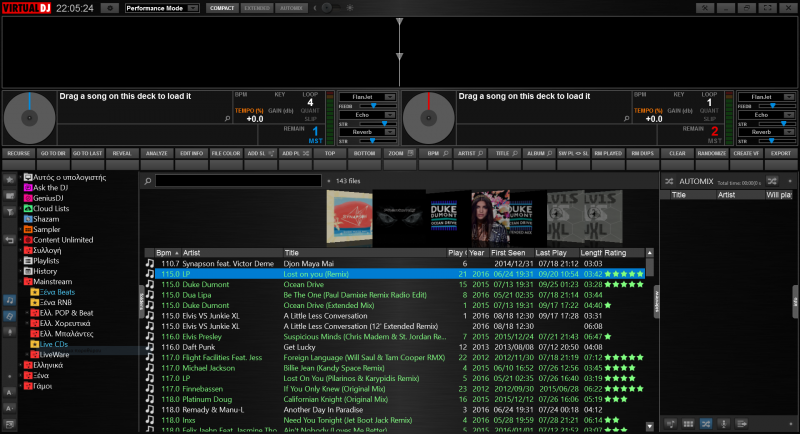Expand the Ελληνικά folder in tree
Image resolution: width=800 pixels, height=434 pixels.
[x=19, y=365]
